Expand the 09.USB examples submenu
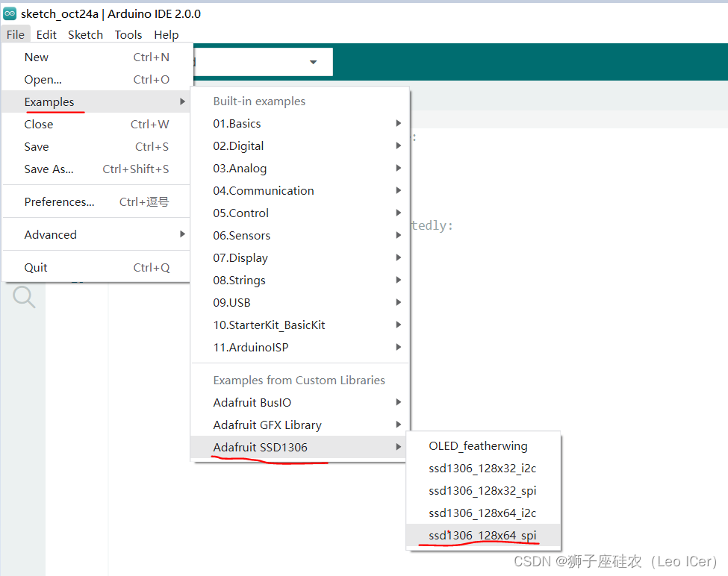Screen dimensions: 728x576 (x=300, y=302)
